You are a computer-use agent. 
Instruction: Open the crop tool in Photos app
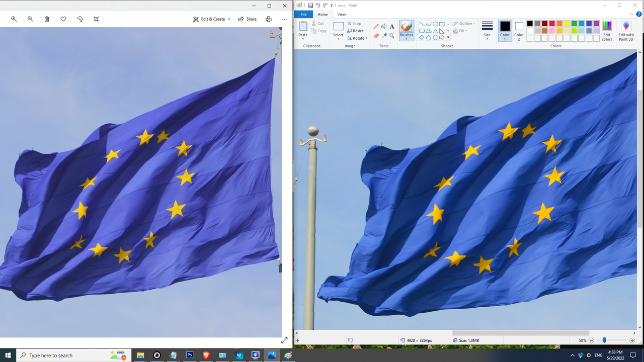click(x=96, y=19)
